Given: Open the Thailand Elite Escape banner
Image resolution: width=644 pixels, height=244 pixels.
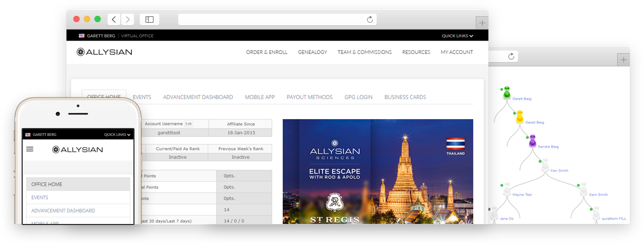Looking at the screenshot, I should point(378,171).
